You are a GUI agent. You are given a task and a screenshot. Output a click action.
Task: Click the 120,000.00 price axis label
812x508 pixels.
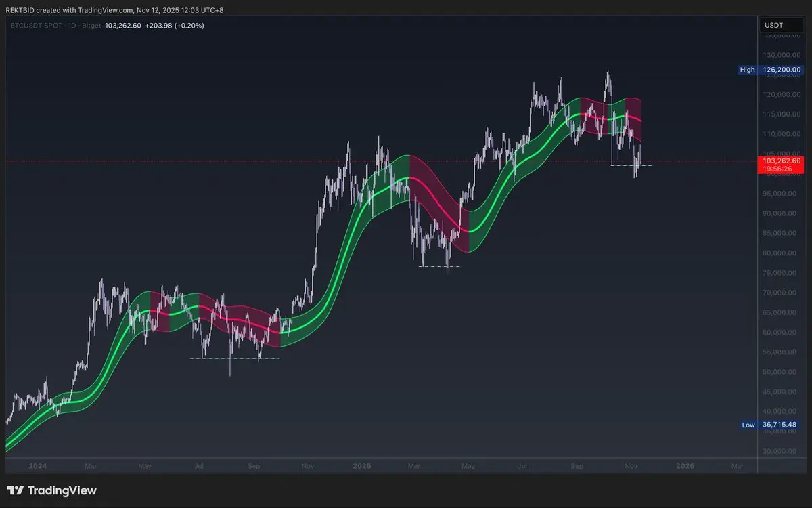pyautogui.click(x=781, y=94)
